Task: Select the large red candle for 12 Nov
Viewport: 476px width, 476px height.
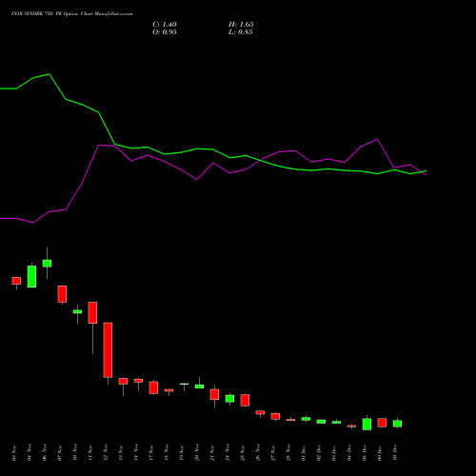Action: coord(108,350)
